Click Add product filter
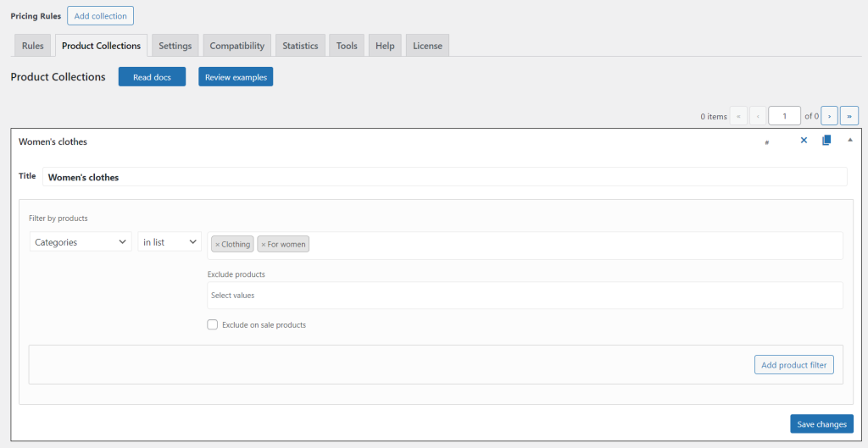This screenshot has height=448, width=868. [793, 364]
